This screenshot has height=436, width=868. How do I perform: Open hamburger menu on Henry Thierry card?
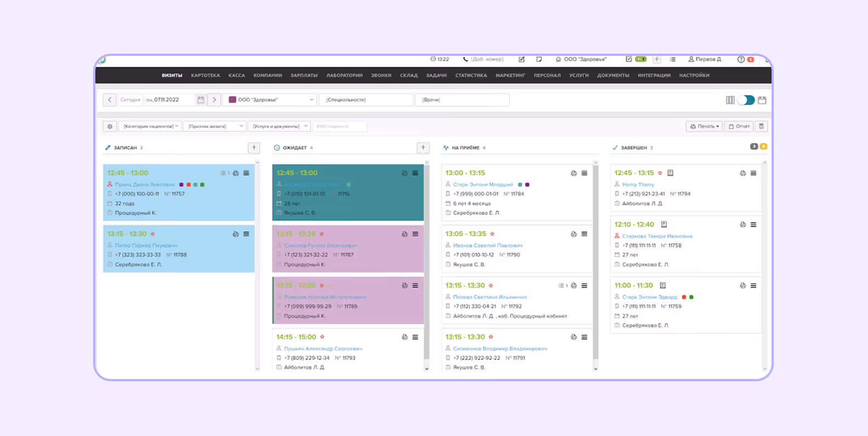[753, 173]
